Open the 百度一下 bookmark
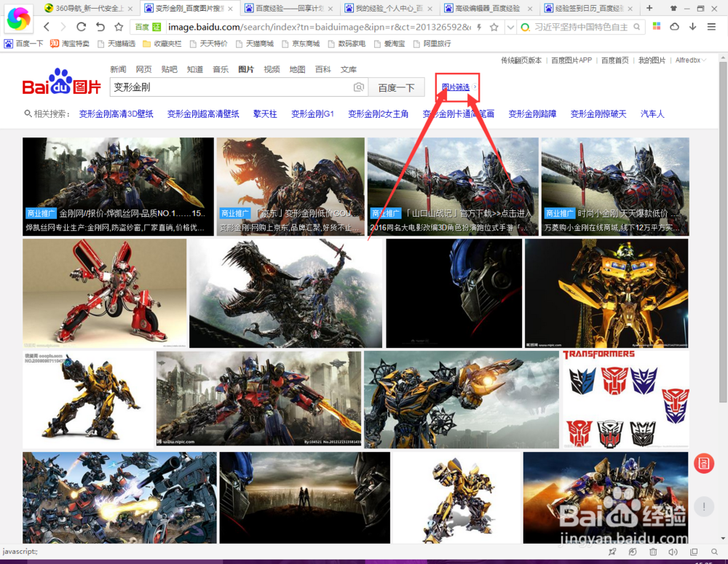 (x=24, y=44)
